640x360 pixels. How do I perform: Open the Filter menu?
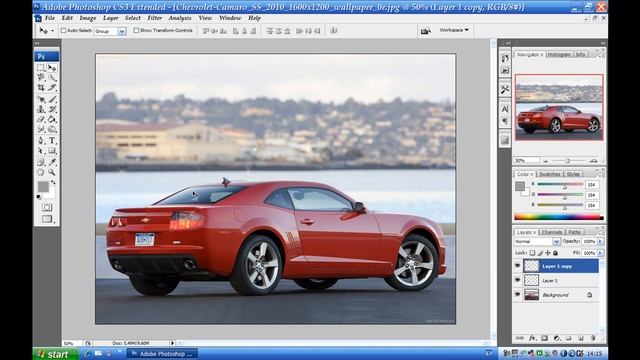(x=155, y=18)
